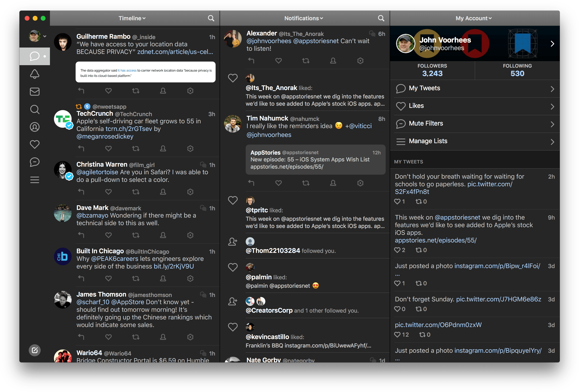
Task: Open bit.ly/2rKjV9U link
Action: pyautogui.click(x=174, y=266)
